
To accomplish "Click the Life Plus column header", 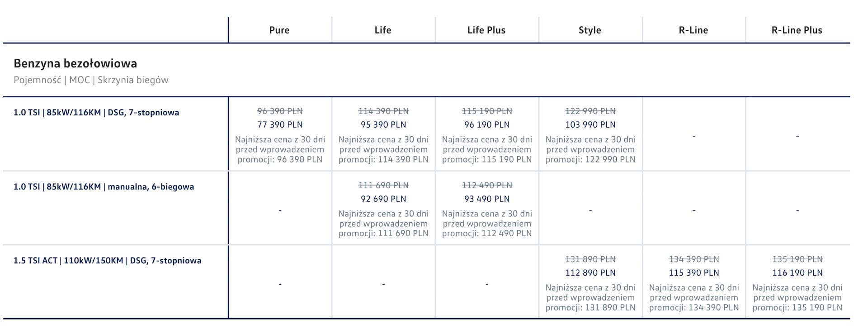I will (x=486, y=30).
